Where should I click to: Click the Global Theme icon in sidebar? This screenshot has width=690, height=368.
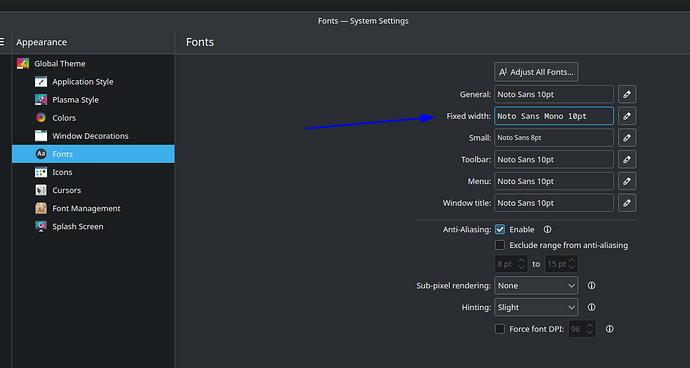point(23,63)
